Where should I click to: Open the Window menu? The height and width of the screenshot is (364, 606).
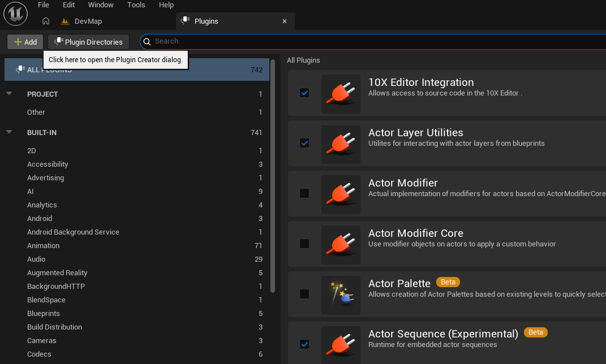(x=101, y=5)
